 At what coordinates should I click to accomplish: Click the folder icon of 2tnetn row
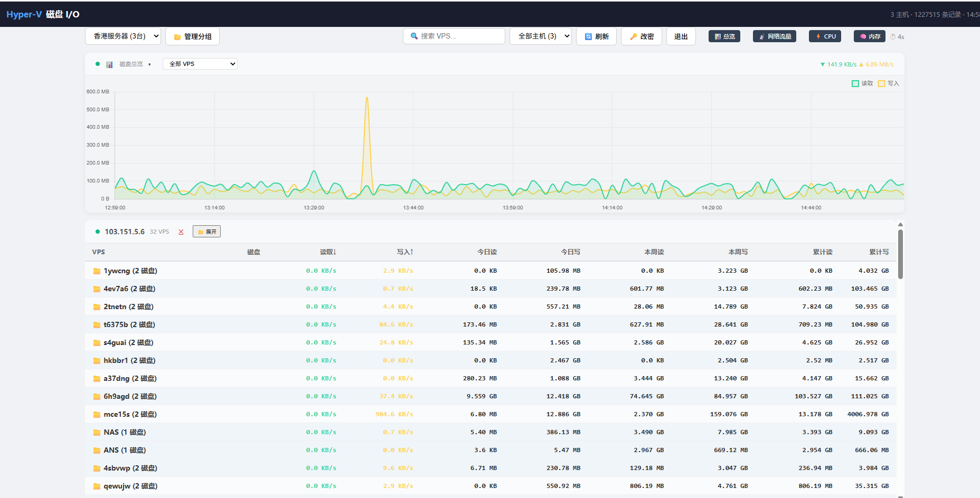pyautogui.click(x=97, y=307)
